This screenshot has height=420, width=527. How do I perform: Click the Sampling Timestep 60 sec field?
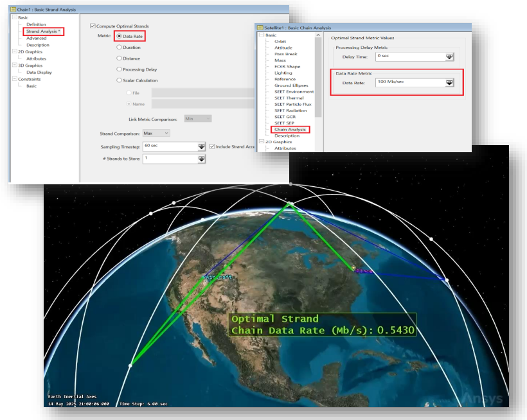click(x=170, y=146)
